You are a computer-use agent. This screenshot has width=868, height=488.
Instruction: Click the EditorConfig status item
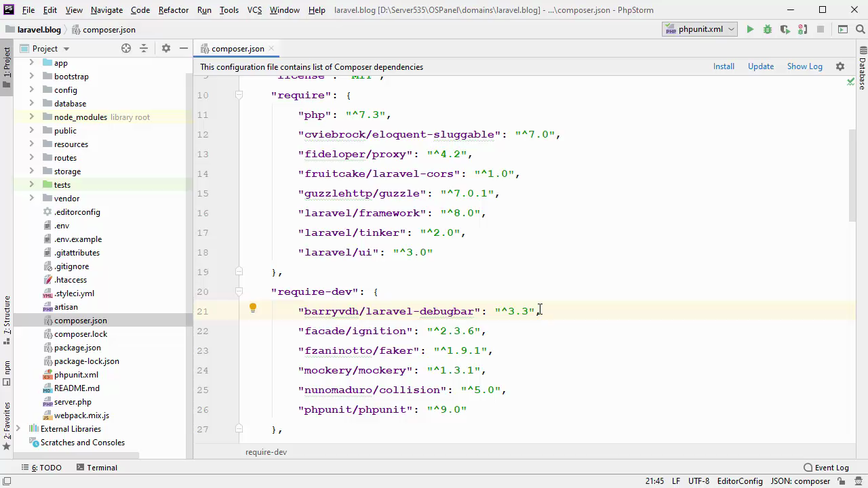tap(740, 481)
